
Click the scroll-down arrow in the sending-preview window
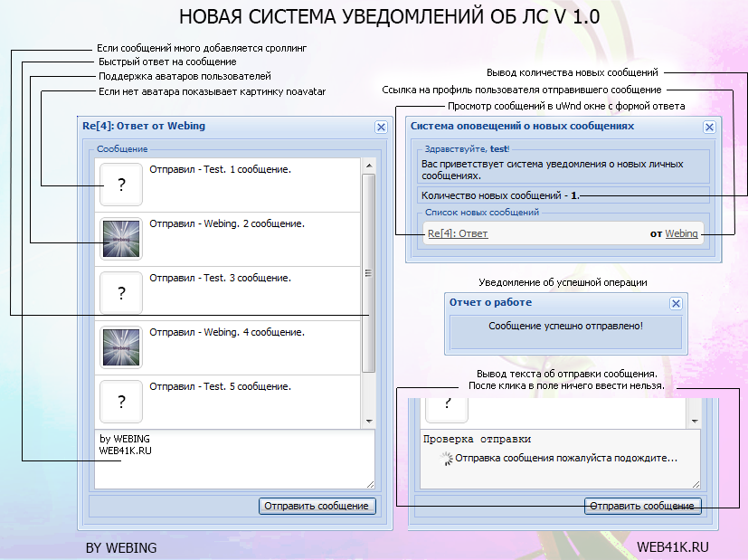pyautogui.click(x=695, y=422)
